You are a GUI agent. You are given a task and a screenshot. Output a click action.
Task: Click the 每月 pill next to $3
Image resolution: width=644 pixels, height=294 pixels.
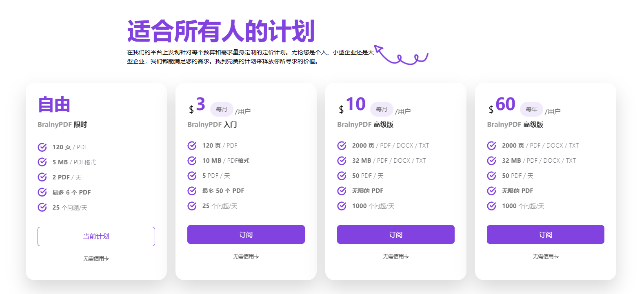point(222,109)
